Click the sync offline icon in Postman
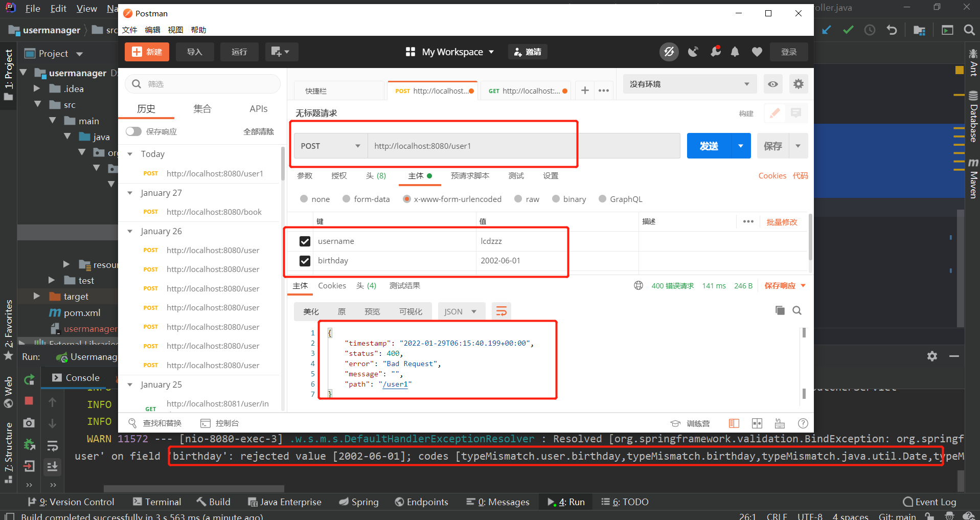Viewport: 980px width, 520px height. coord(669,52)
